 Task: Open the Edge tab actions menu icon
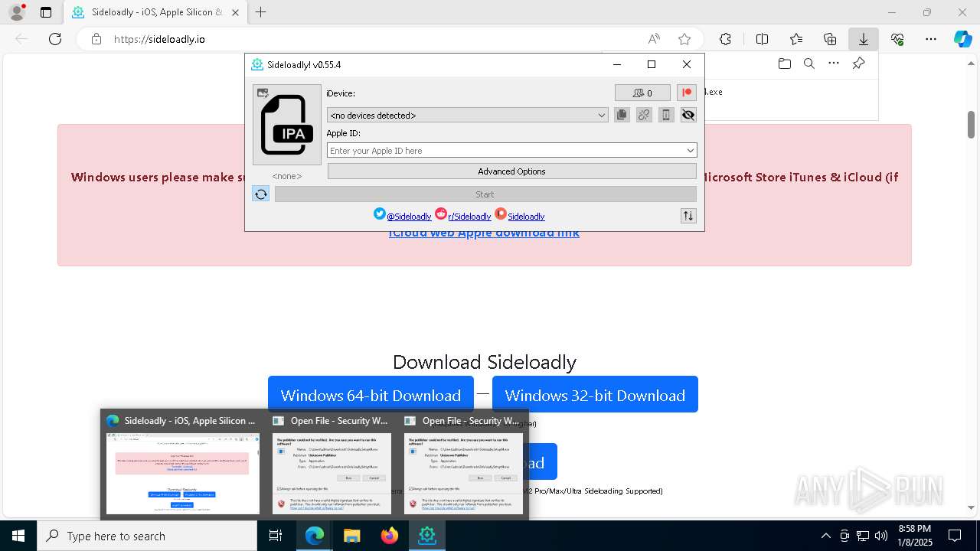46,12
